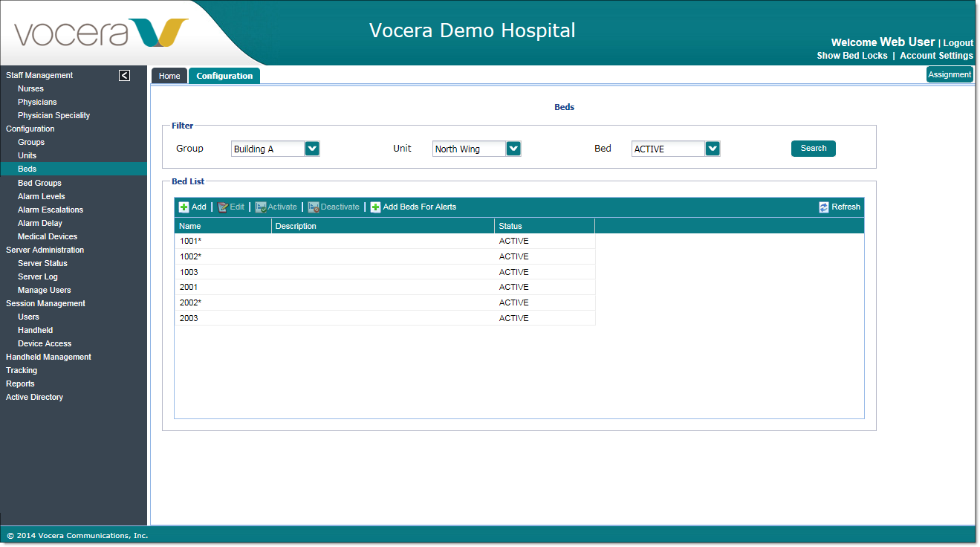Click the Add Beds For Alerts icon
The width and height of the screenshot is (980, 547).
pyautogui.click(x=376, y=207)
